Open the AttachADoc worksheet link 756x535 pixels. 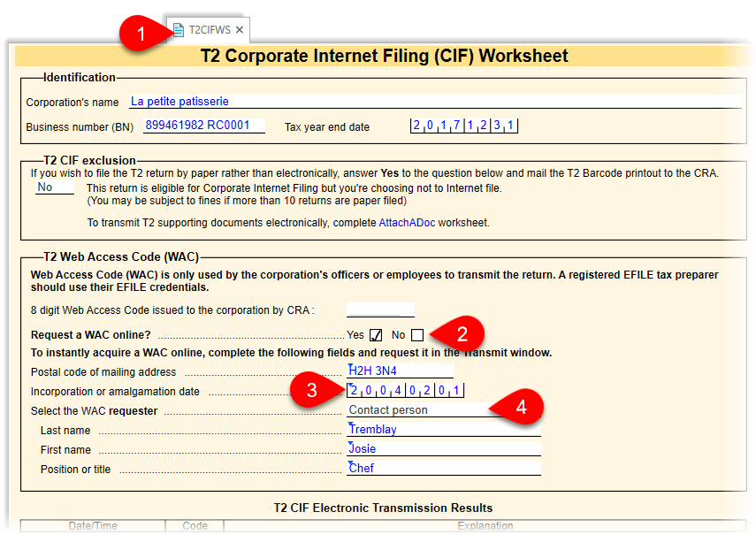click(407, 222)
